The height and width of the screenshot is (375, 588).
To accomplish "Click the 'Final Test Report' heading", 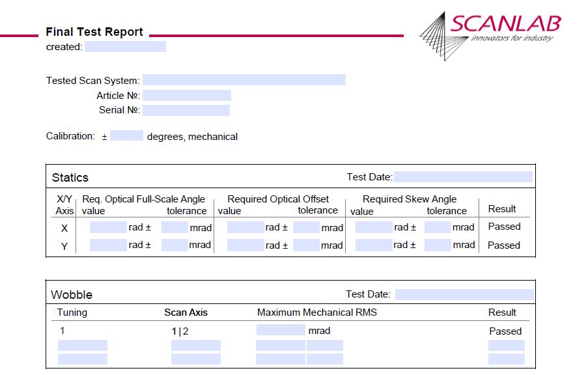I will click(94, 31).
